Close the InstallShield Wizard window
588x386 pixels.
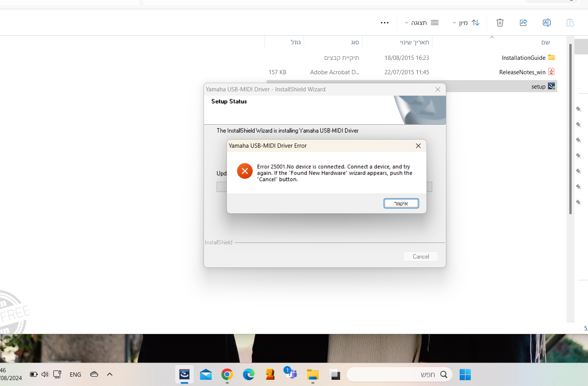tap(438, 89)
